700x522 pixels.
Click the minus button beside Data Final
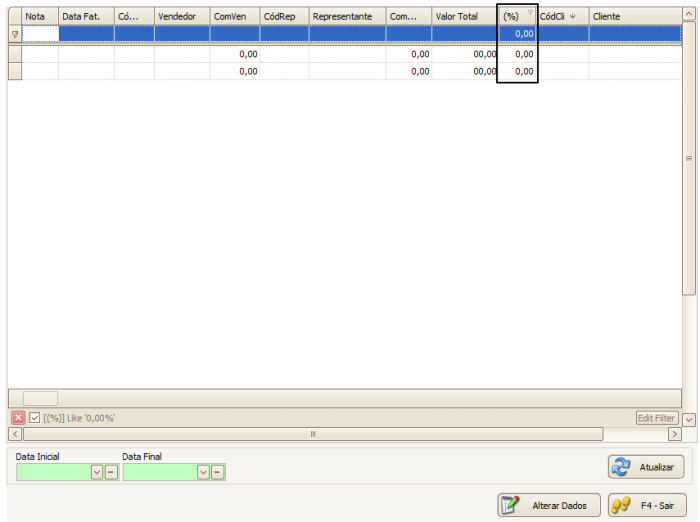click(217, 472)
